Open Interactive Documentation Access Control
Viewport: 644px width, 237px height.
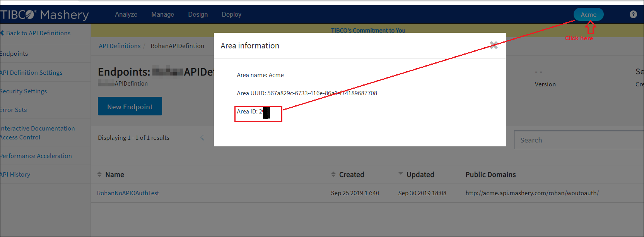pos(38,133)
